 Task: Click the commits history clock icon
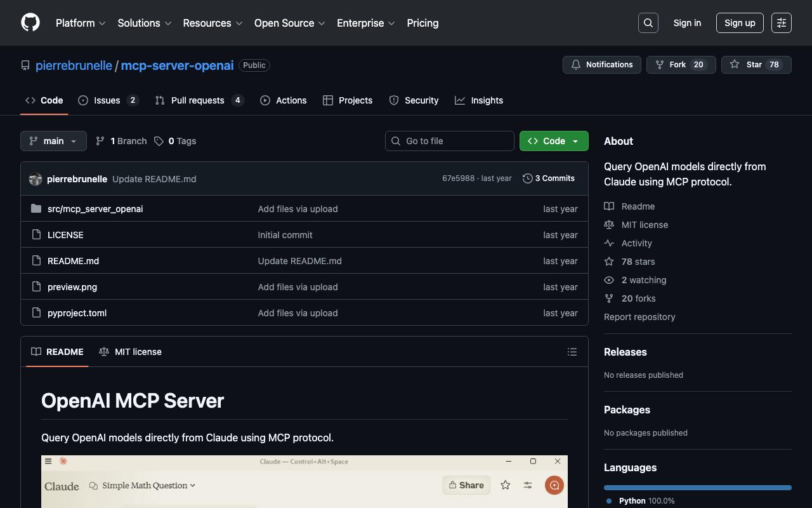click(527, 178)
